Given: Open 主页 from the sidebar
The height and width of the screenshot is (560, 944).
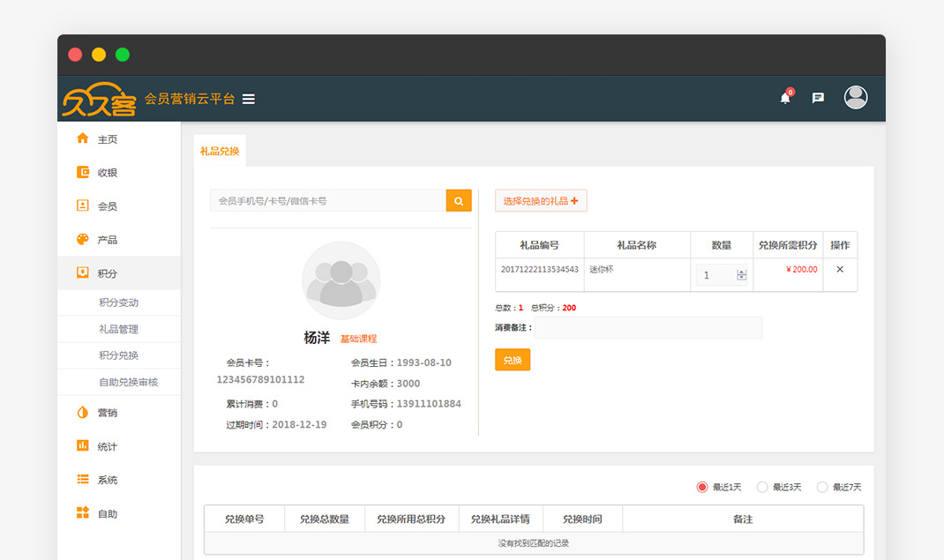Looking at the screenshot, I should [108, 139].
